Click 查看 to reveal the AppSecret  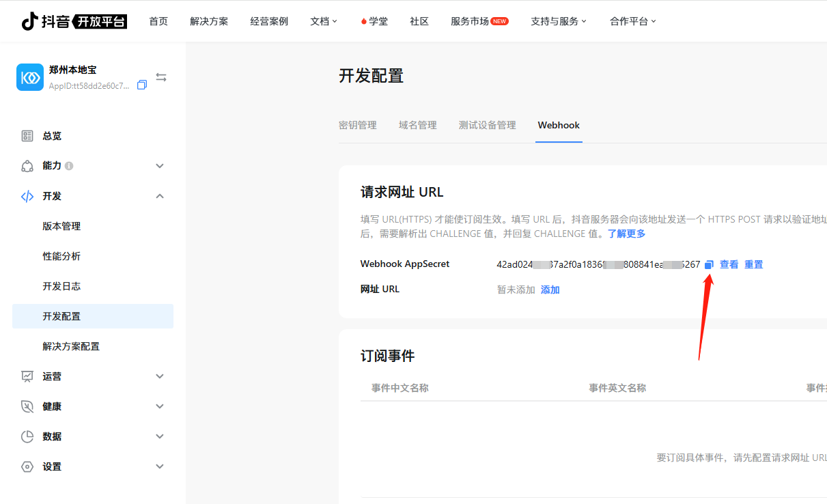tap(729, 264)
